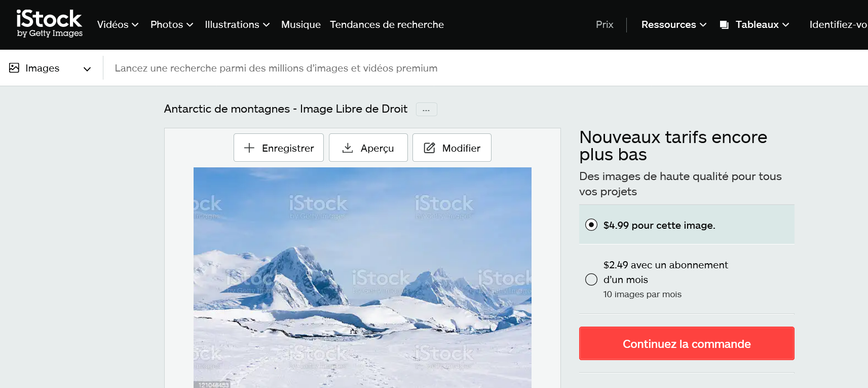
Task: Open the Photos menu label
Action: point(167,24)
